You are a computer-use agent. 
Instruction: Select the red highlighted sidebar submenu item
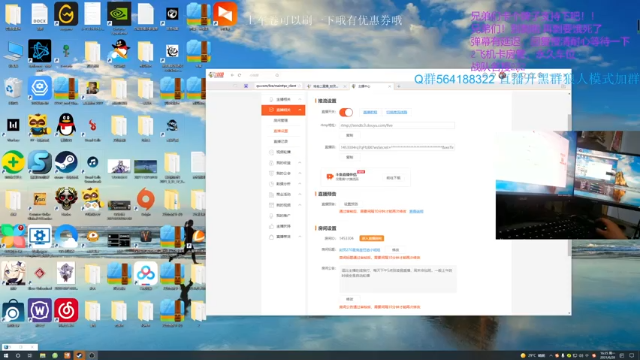pos(281,131)
